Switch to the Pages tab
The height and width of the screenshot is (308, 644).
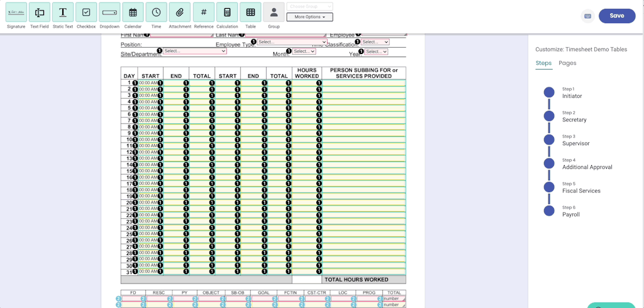567,63
